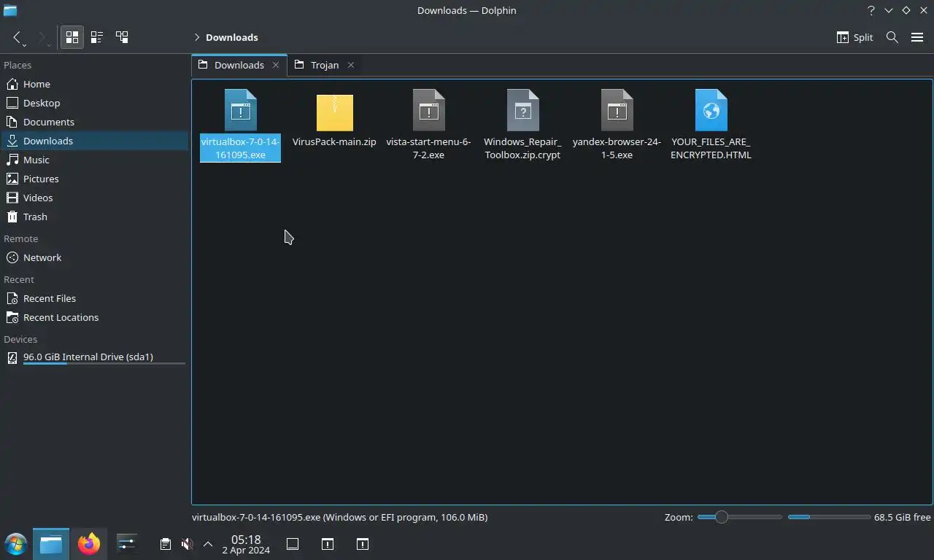This screenshot has height=560, width=934.
Task: Expand hidden system tray icons
Action: [x=208, y=544]
